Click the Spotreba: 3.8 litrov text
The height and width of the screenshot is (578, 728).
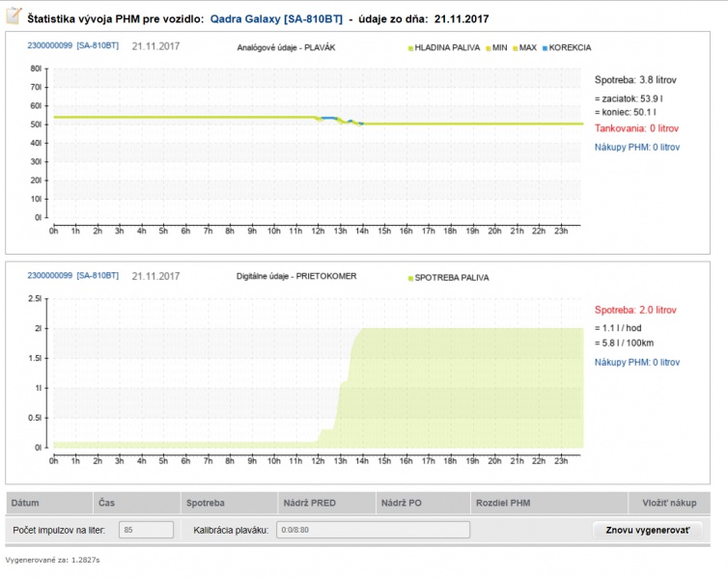[635, 80]
